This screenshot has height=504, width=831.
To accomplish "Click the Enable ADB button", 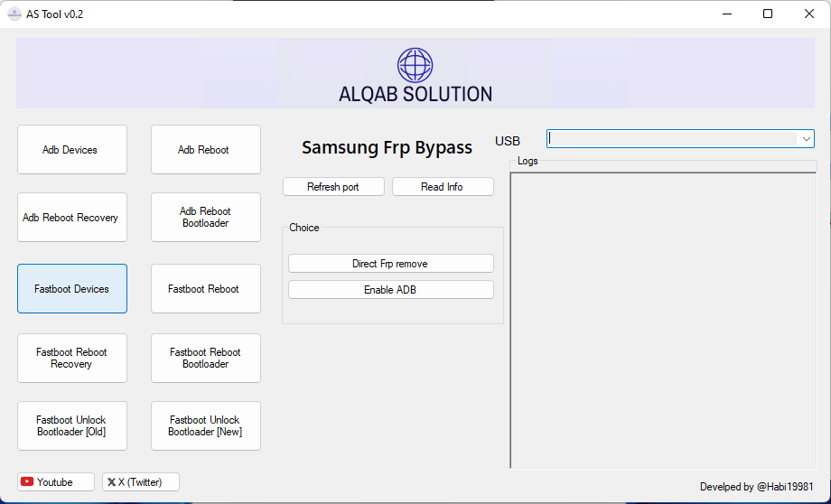I will (390, 290).
